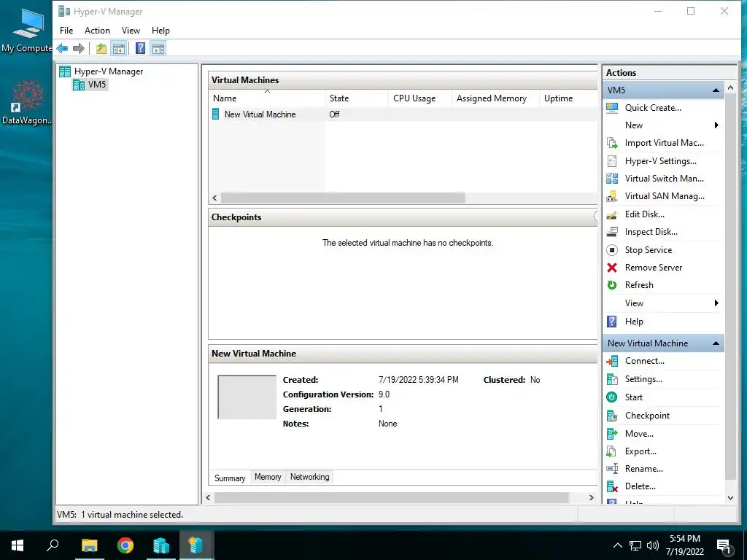Click the red Remove Server icon
Image resolution: width=747 pixels, height=560 pixels.
[612, 268]
